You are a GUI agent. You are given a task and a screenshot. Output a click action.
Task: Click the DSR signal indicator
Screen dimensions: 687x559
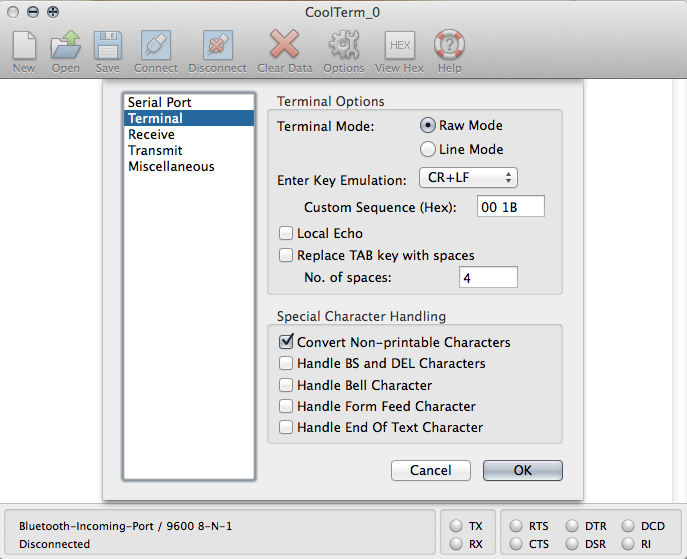[x=572, y=544]
